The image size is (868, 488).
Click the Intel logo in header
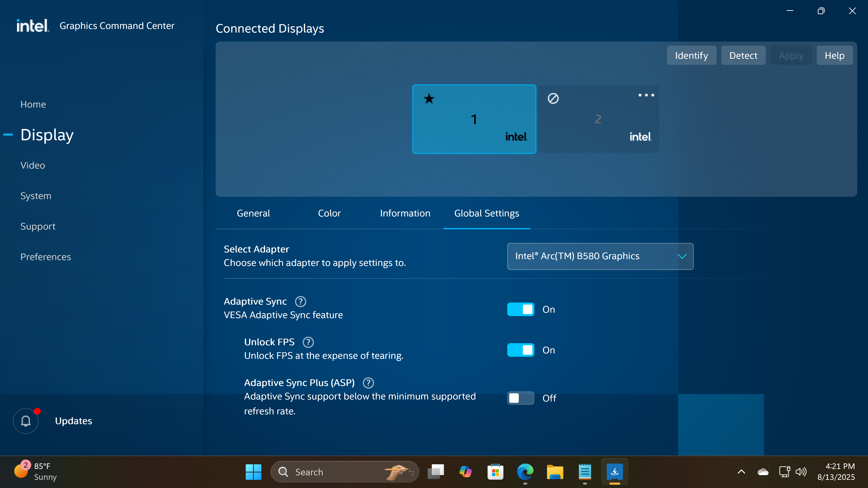click(33, 26)
